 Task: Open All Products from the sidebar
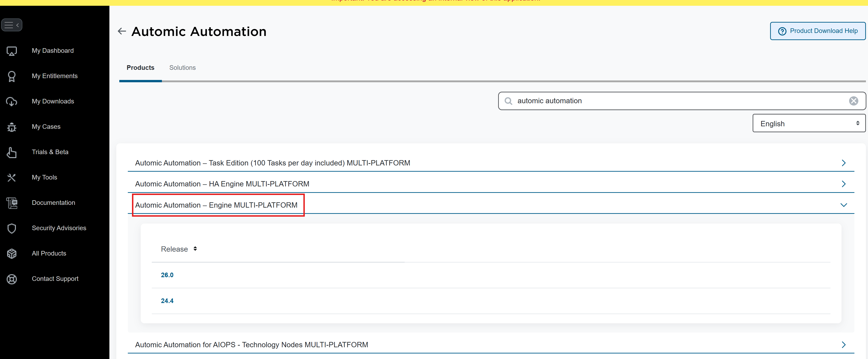coord(49,253)
